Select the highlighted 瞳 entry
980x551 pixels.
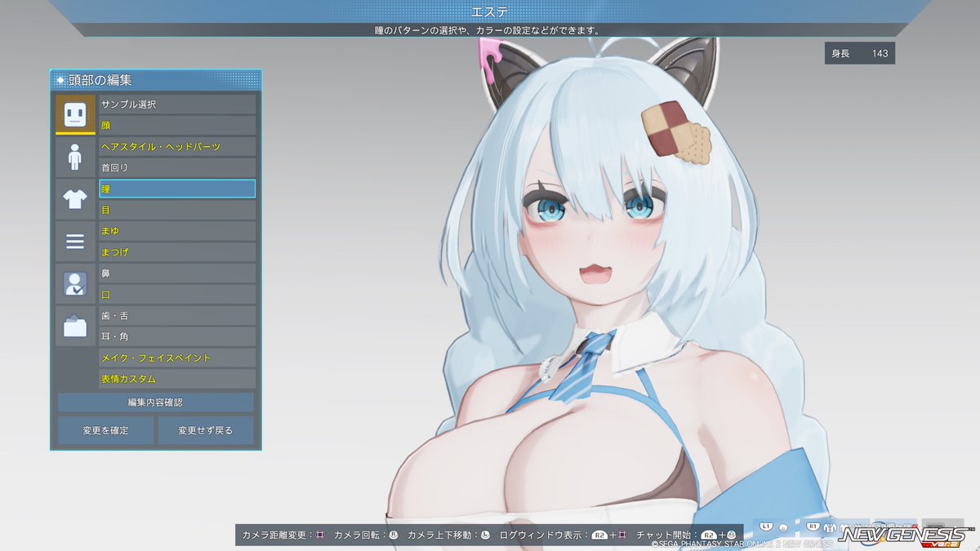pos(177,189)
